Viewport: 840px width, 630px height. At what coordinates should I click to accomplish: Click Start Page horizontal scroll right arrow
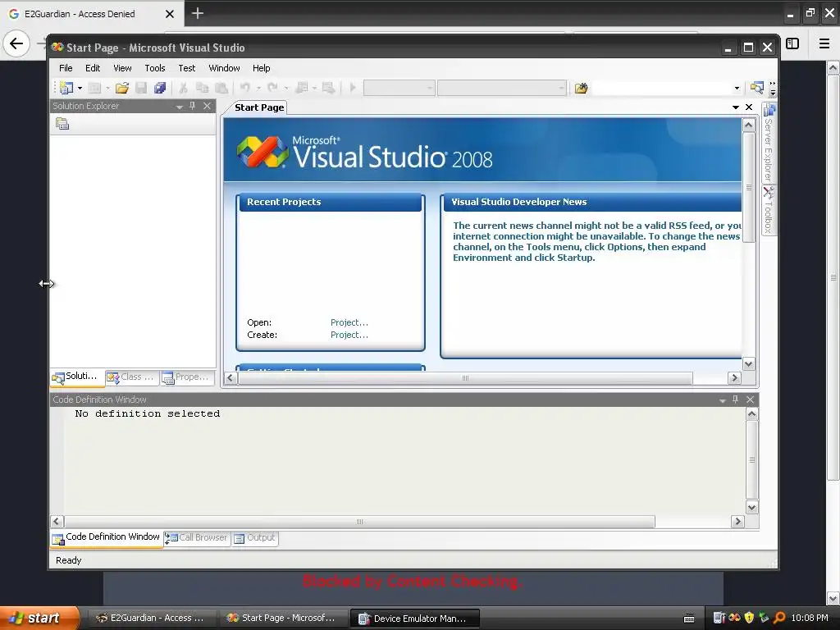(x=734, y=378)
